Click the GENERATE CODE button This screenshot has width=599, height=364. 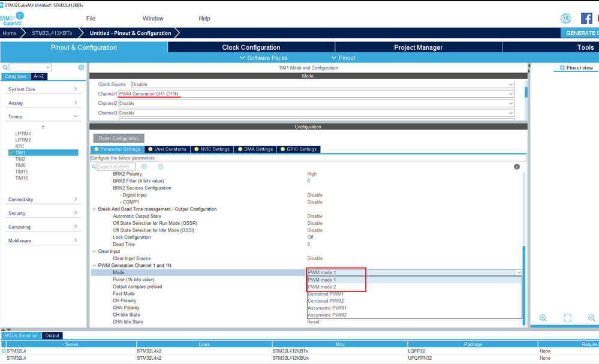580,33
